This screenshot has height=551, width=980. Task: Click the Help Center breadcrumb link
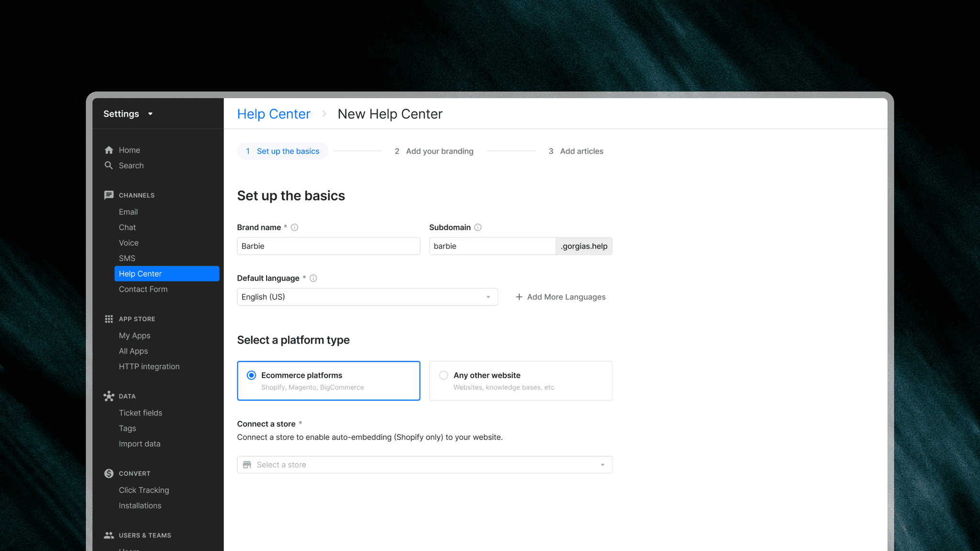tap(274, 114)
